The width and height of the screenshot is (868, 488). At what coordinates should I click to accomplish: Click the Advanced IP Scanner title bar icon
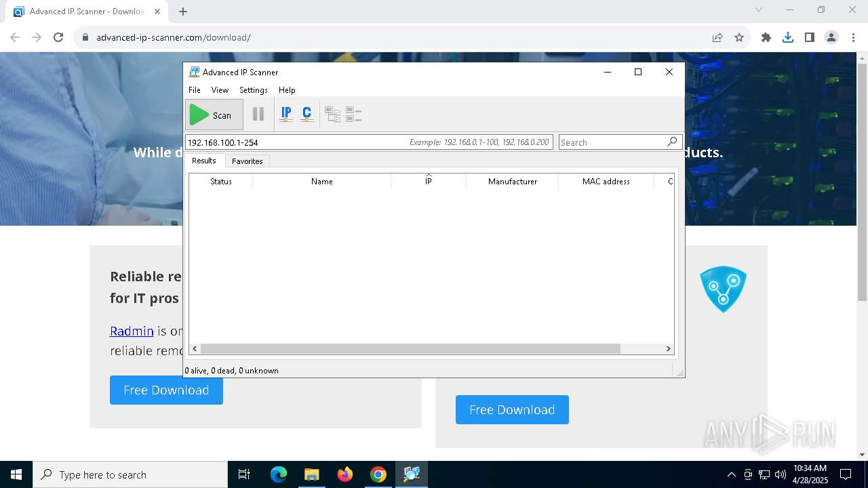tap(194, 72)
